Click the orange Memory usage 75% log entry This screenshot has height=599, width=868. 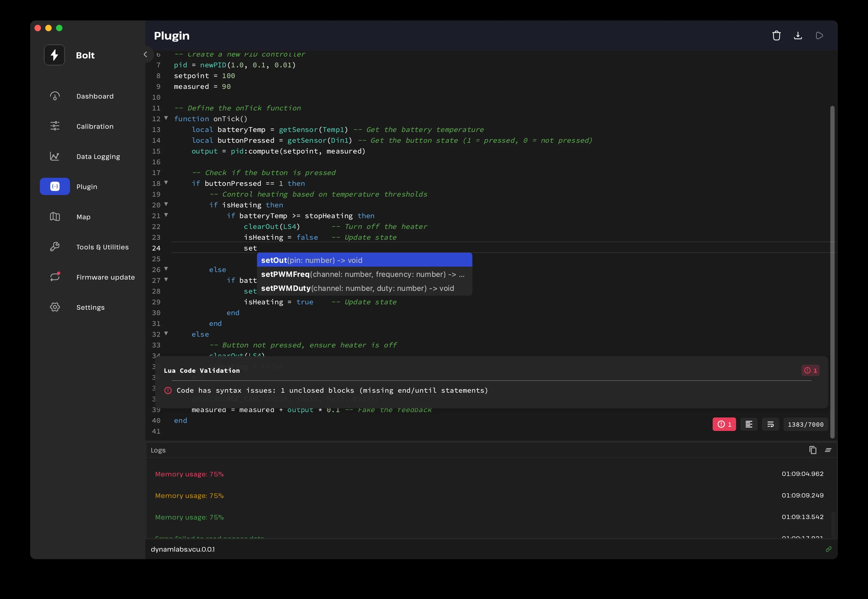click(x=189, y=495)
